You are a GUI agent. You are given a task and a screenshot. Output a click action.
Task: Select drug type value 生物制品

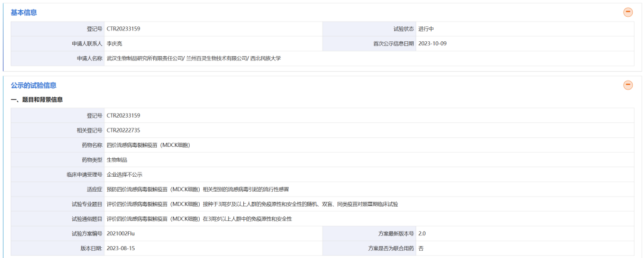[x=117, y=160]
